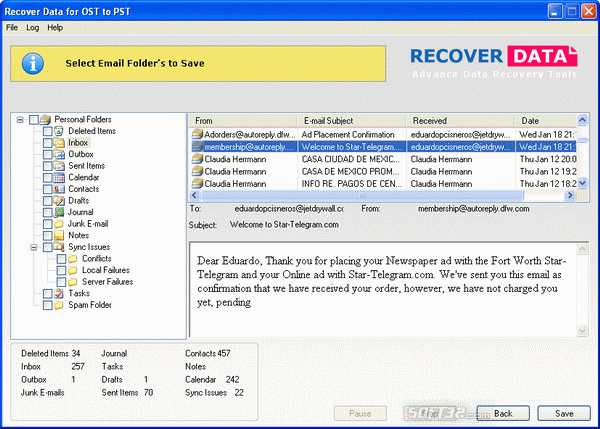The image size is (600, 429).
Task: Click message body scroll down arrow
Action: pyautogui.click(x=582, y=330)
